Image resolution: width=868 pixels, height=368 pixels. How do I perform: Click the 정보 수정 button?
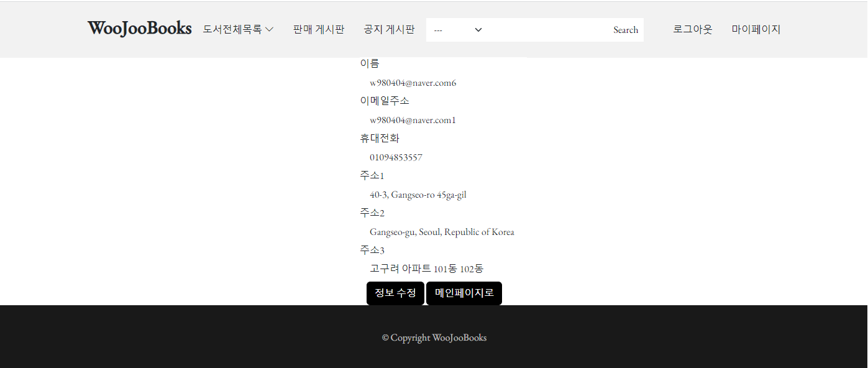click(x=395, y=293)
